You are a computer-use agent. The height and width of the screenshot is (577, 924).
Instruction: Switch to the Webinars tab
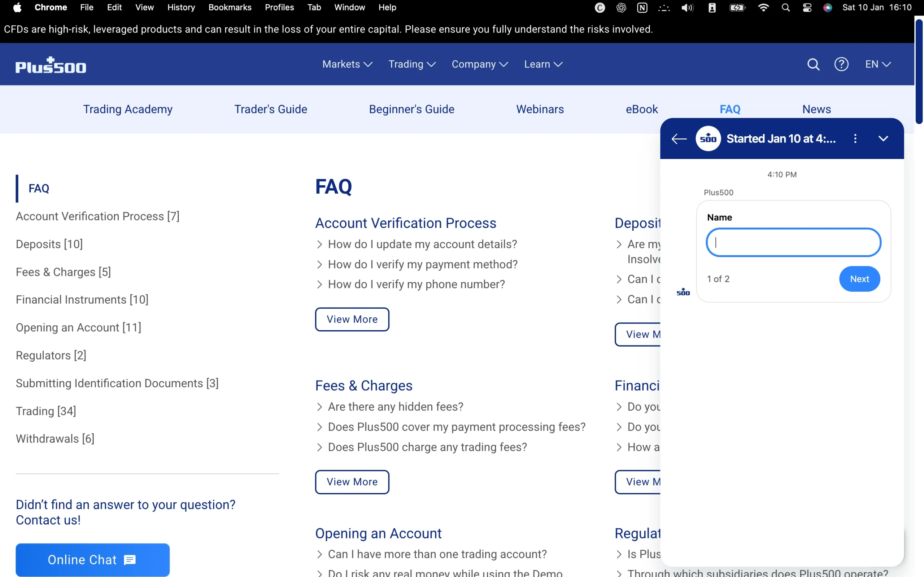[x=540, y=109]
